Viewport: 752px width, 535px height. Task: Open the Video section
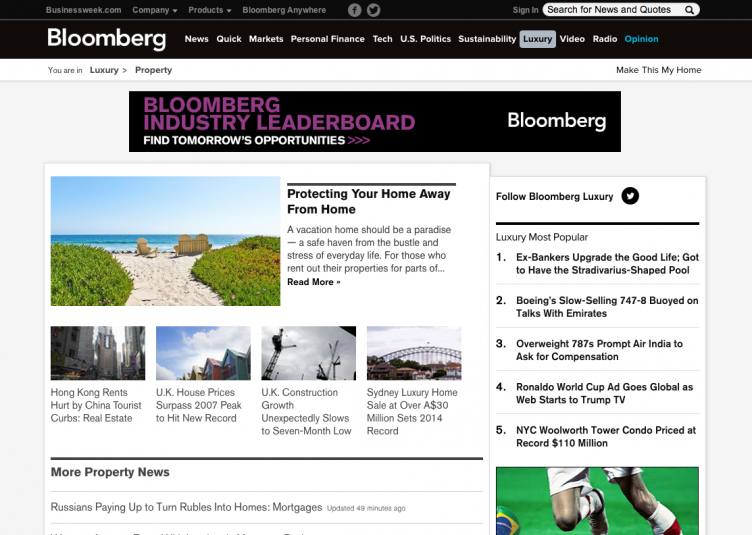click(x=572, y=39)
